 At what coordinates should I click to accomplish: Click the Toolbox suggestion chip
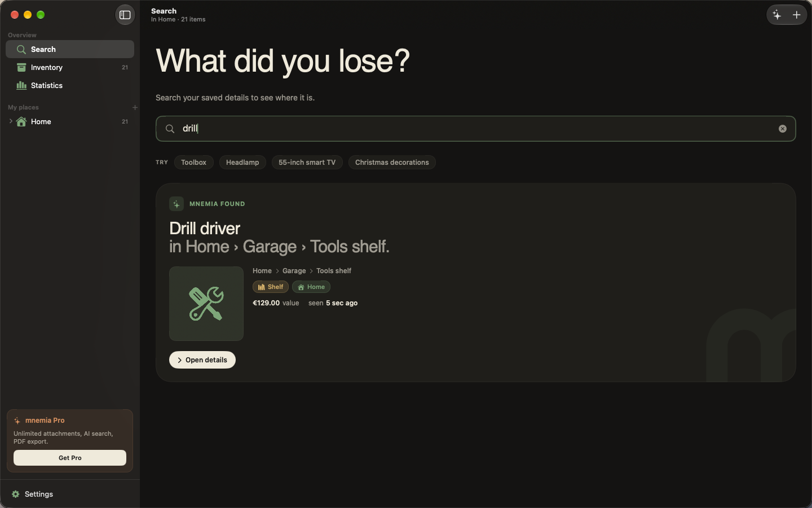[x=193, y=163]
